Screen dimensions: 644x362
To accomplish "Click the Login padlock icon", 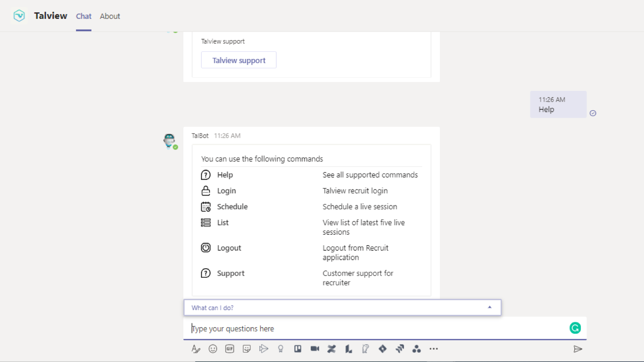I will 206,191.
